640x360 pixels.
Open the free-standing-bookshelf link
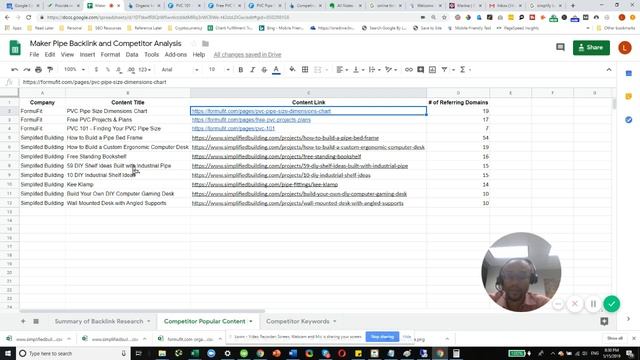pos(276,156)
